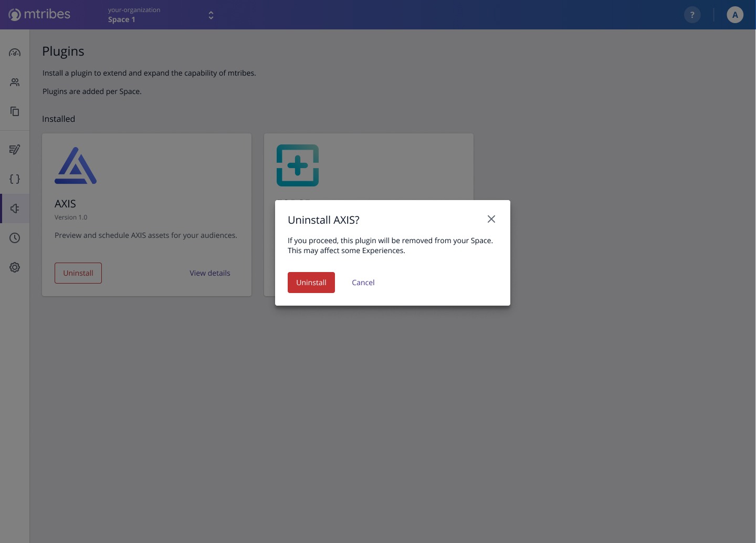This screenshot has width=756, height=543.
Task: Click "Plugins are added per Space." text
Action: click(x=92, y=91)
